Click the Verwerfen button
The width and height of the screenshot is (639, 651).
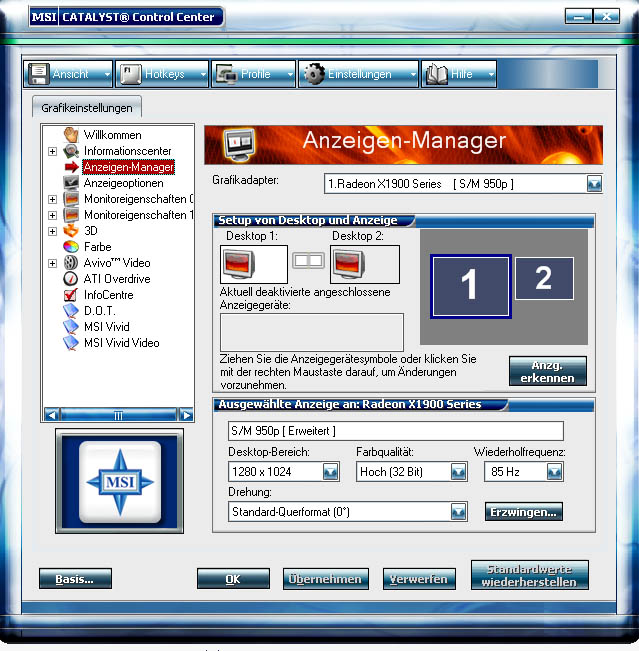pyautogui.click(x=419, y=579)
